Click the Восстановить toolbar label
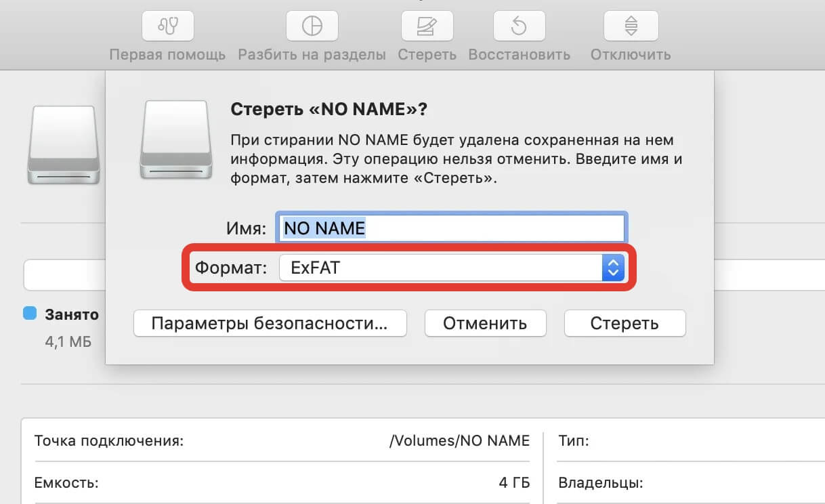Screen dimensions: 825x504 click(x=519, y=54)
